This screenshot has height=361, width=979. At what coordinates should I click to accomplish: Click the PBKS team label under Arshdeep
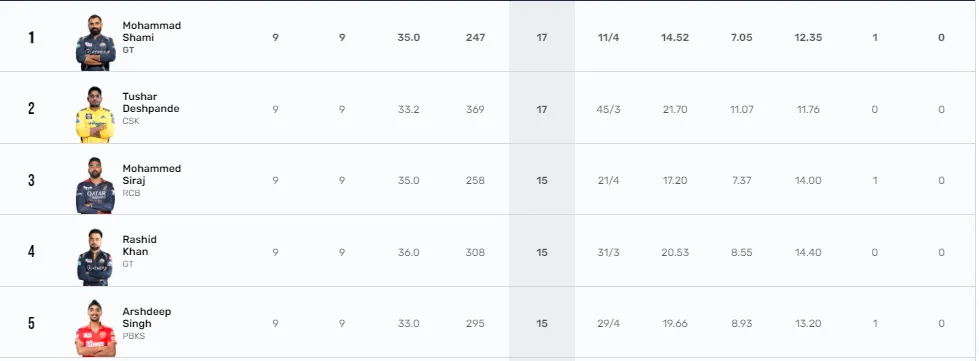click(x=133, y=336)
